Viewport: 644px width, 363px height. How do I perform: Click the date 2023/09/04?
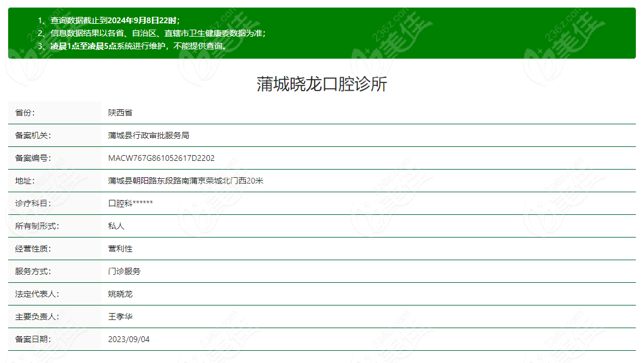[x=129, y=339]
